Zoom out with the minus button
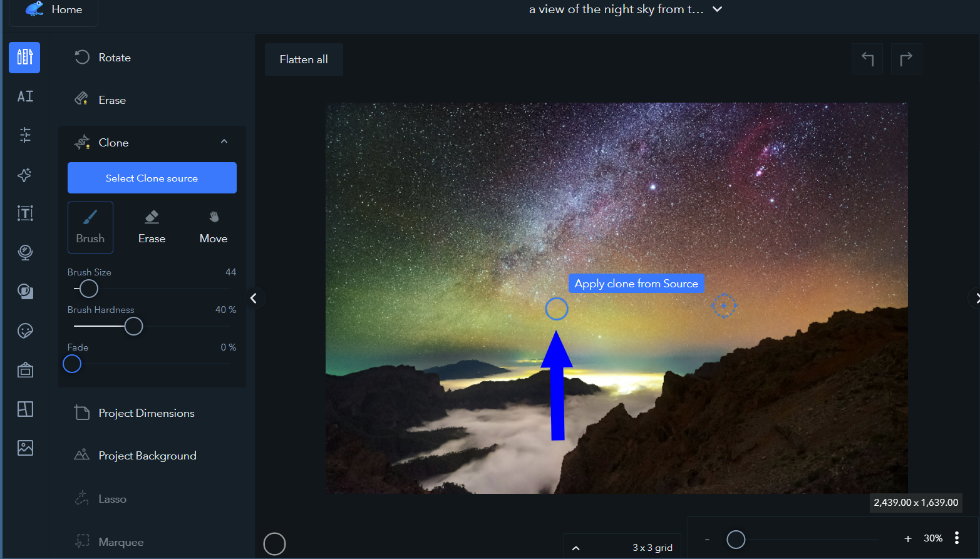Image resolution: width=980 pixels, height=559 pixels. [707, 539]
